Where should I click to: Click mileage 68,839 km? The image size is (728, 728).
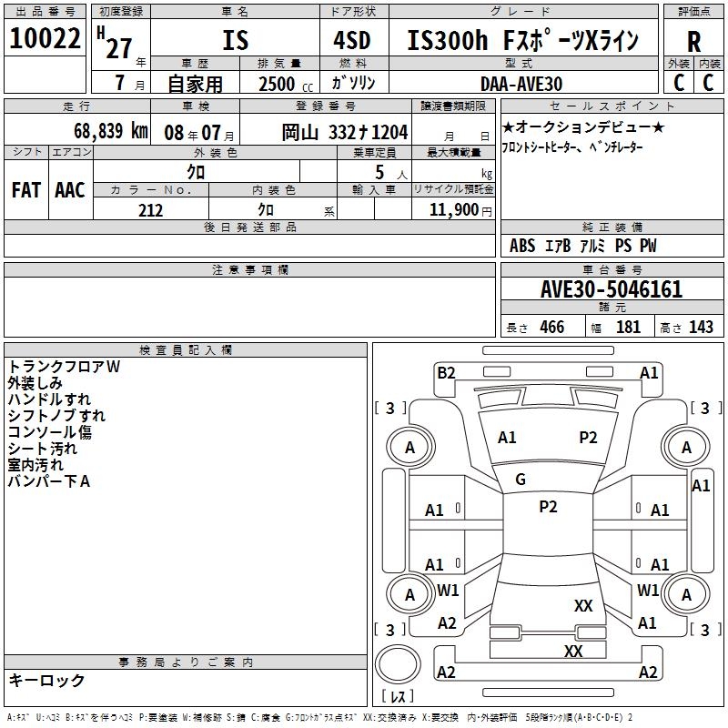[111, 131]
